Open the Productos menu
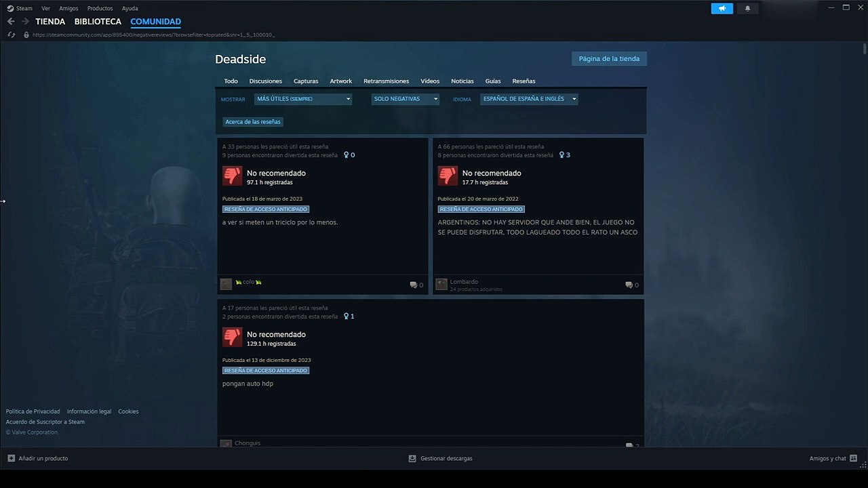Screen dimensions: 868x488 click(x=100, y=8)
